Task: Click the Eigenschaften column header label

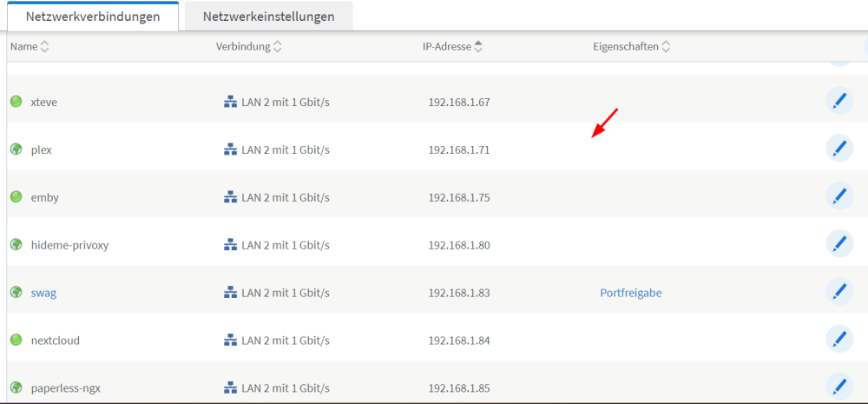Action: coord(626,47)
